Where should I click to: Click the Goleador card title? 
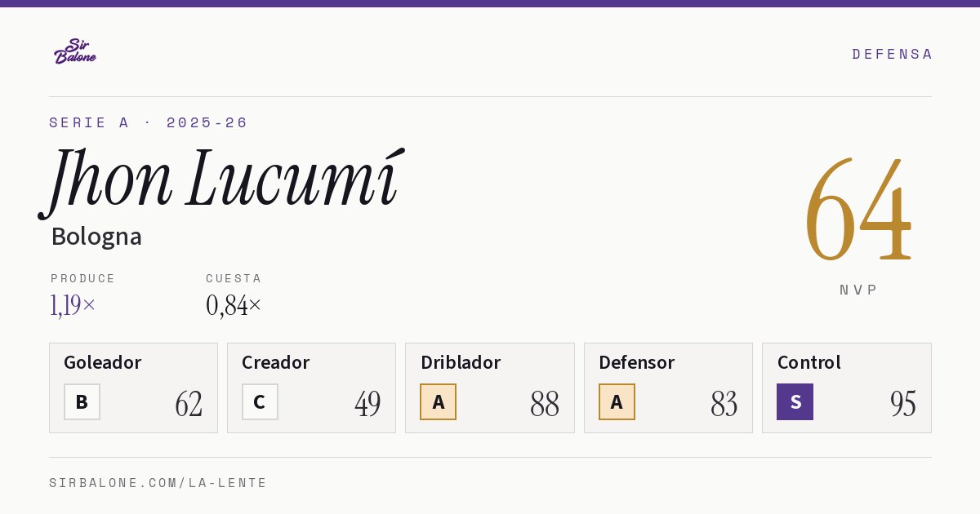point(103,362)
